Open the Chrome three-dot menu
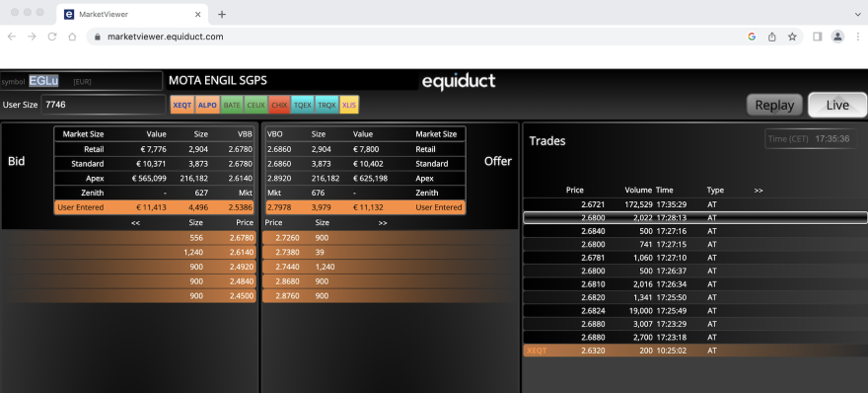 click(857, 37)
